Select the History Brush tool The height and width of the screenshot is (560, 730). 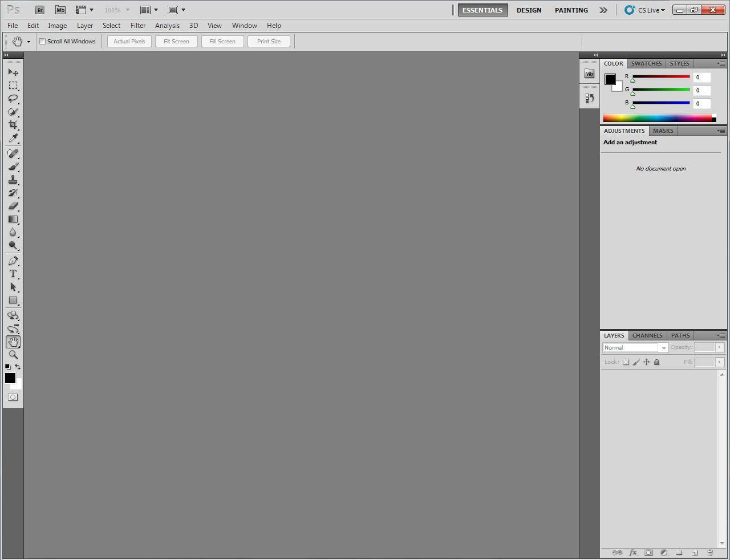13,193
